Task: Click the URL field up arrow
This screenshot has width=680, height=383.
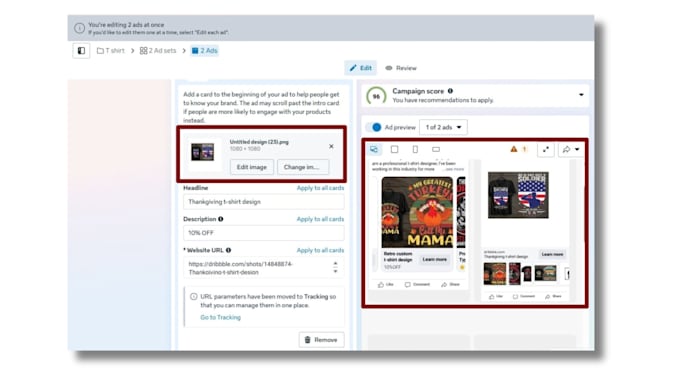Action: pyautogui.click(x=335, y=264)
